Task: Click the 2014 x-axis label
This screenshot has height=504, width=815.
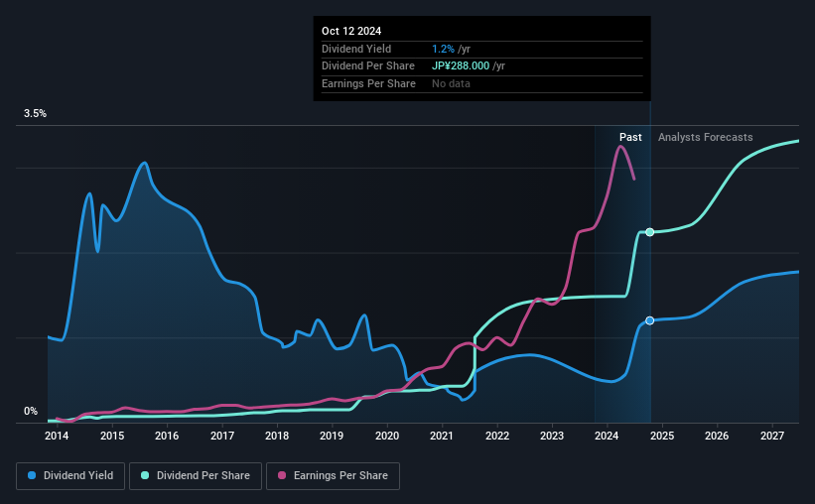Action: tap(57, 436)
